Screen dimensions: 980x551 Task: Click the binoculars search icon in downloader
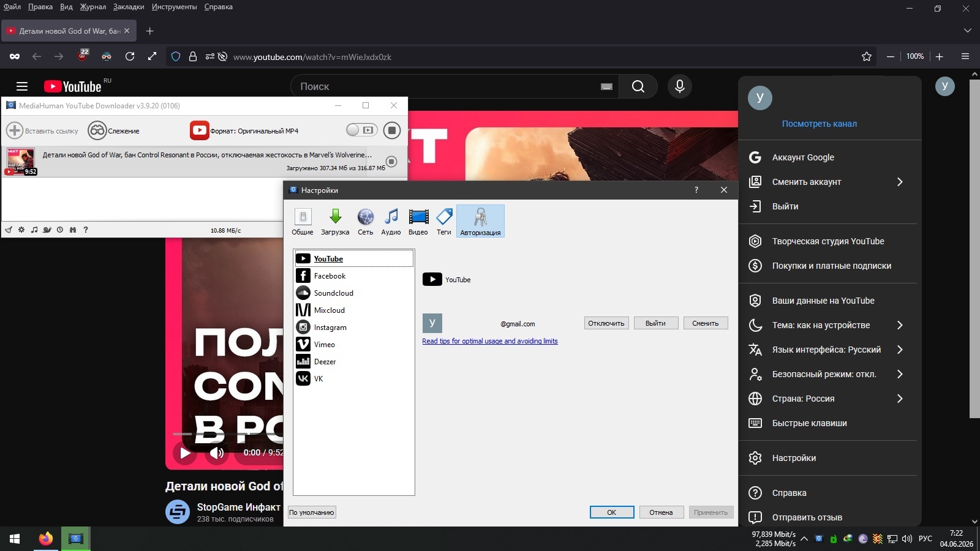click(x=73, y=230)
